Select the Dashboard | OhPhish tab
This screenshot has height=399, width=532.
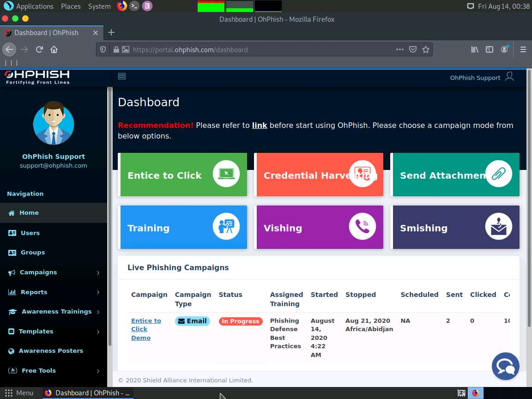(52, 33)
